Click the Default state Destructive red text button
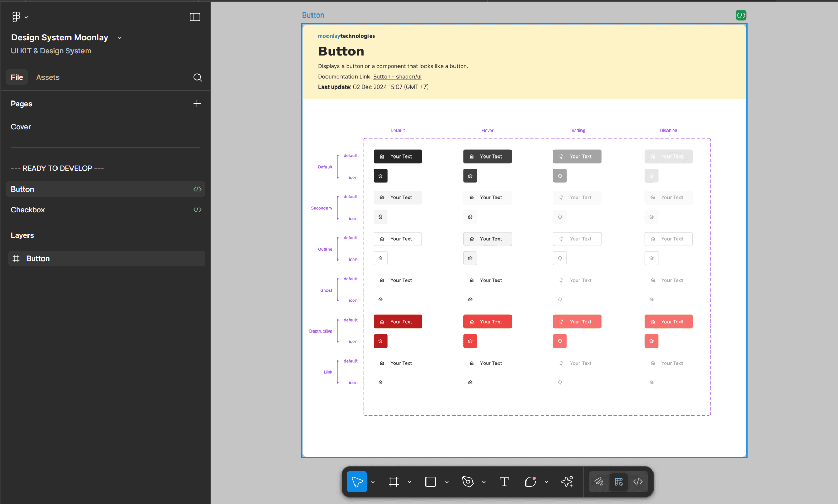The image size is (838, 504). coord(397,322)
